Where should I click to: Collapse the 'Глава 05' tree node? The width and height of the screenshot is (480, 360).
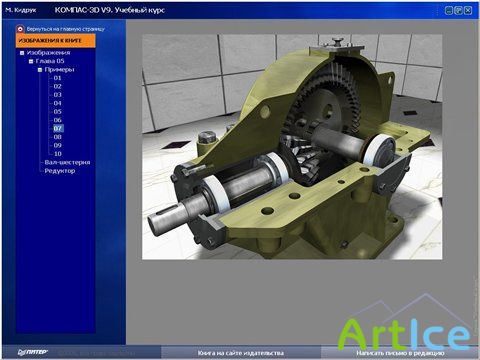pos(31,61)
